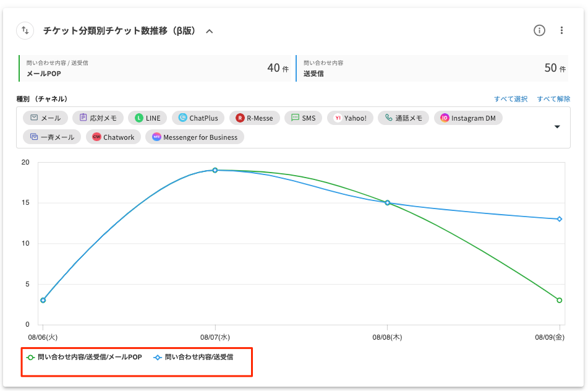
Task: Toggle the LINE channel filter chip
Action: tap(147, 118)
